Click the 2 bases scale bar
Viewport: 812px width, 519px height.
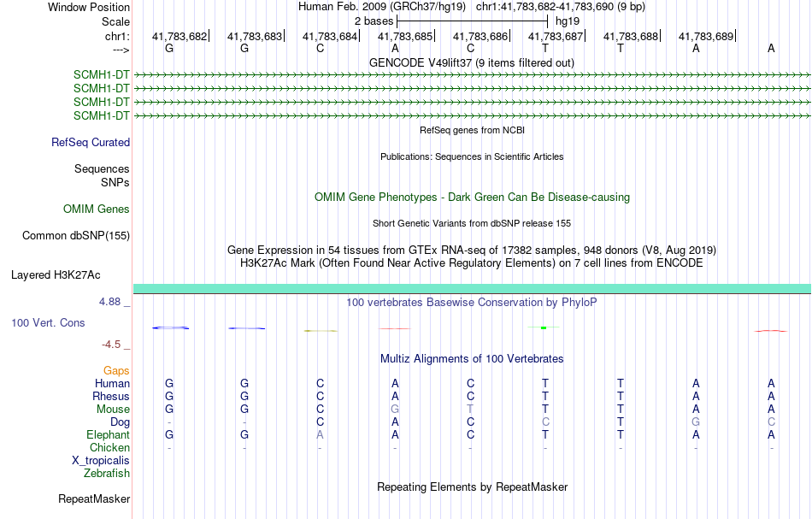[472, 21]
